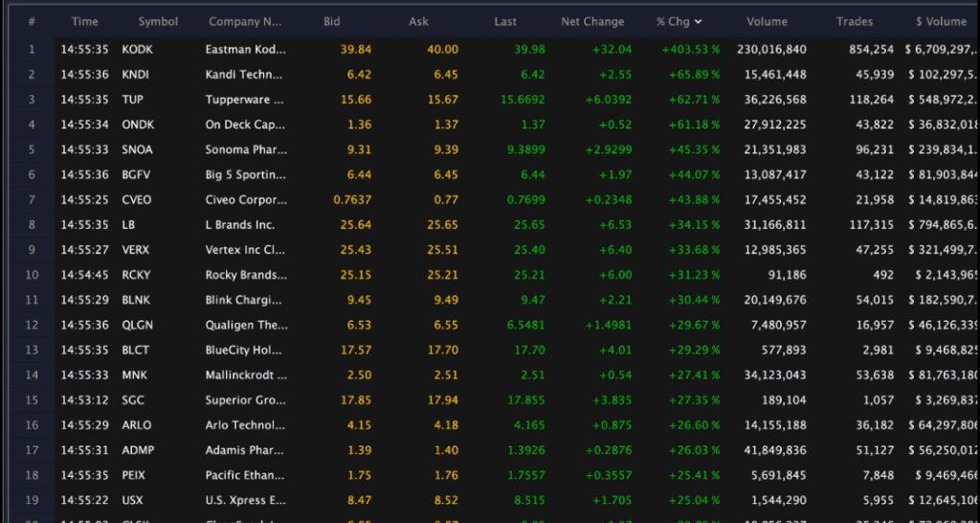Click company name U.S. Xpress E...
The image size is (980, 523).
[x=246, y=500]
